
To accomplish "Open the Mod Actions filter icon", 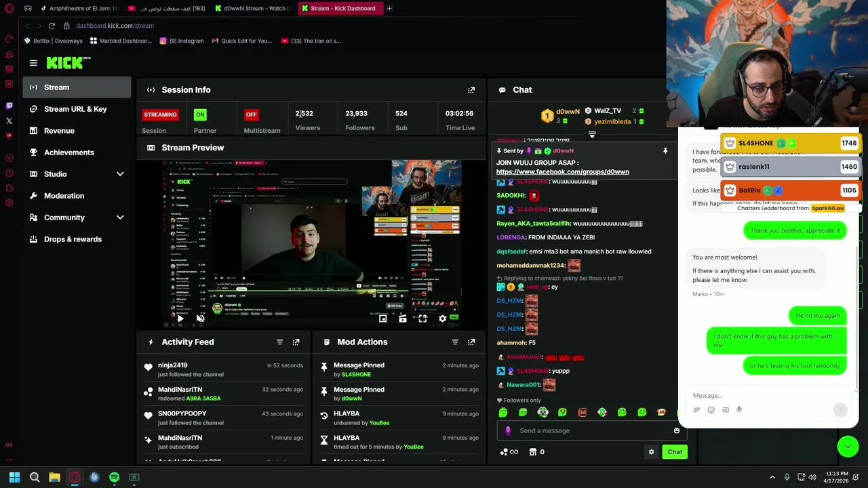I will (x=455, y=342).
